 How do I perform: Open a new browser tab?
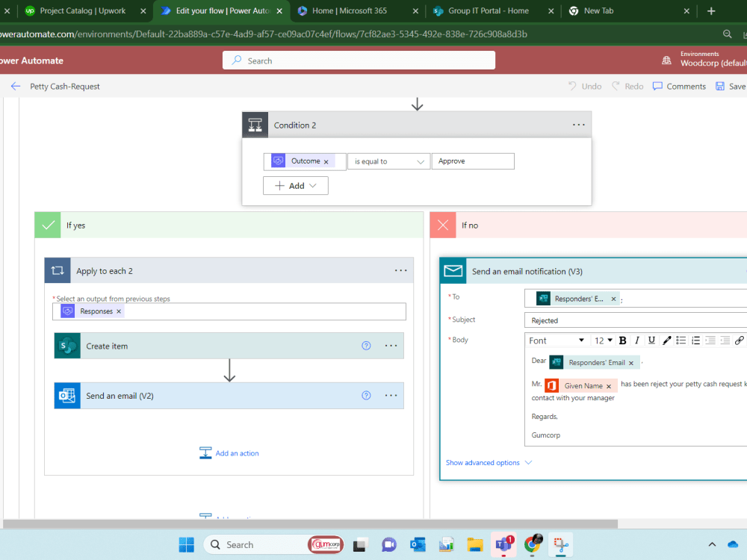pos(711,11)
